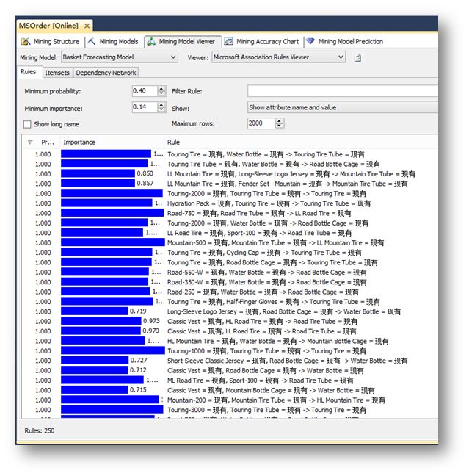Select the Classic Vest, LL Road Tire rule
Image resolution: width=469 pixels, height=476 pixels.
(262, 331)
